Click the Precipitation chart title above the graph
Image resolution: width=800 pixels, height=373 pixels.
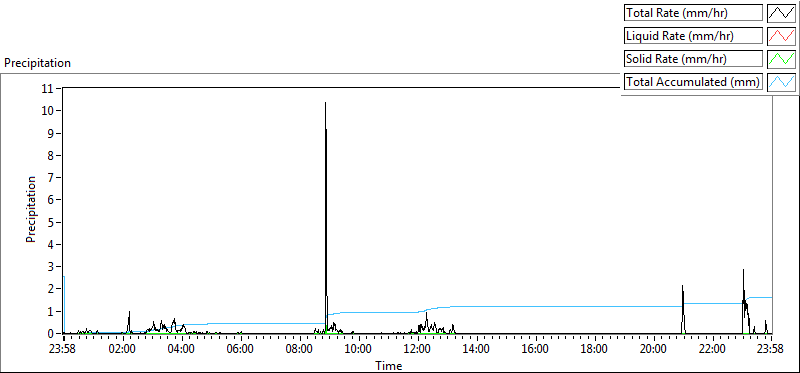(37, 63)
